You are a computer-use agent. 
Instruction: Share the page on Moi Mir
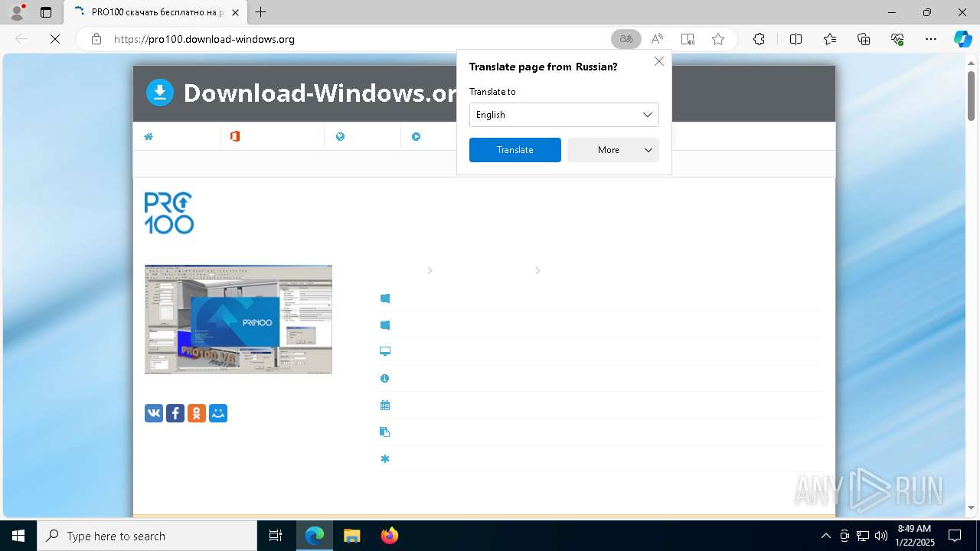[x=218, y=413]
